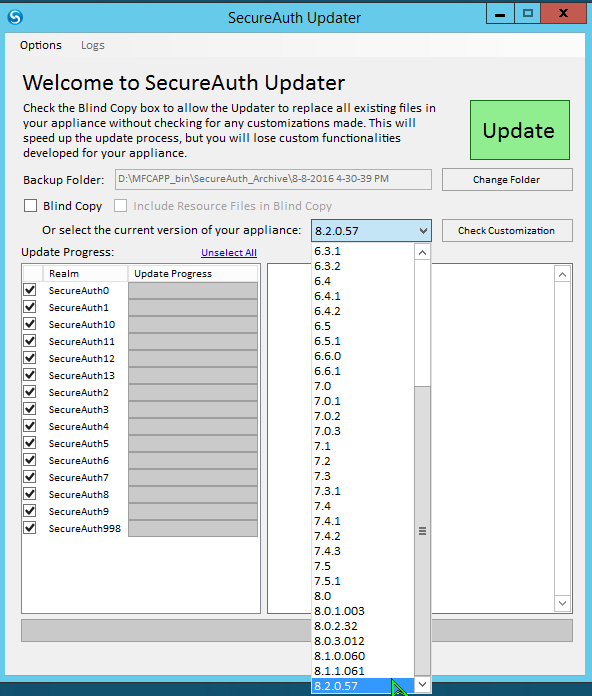This screenshot has height=696, width=592.
Task: Select version 8.1.0.060 from the list
Action: click(x=363, y=656)
